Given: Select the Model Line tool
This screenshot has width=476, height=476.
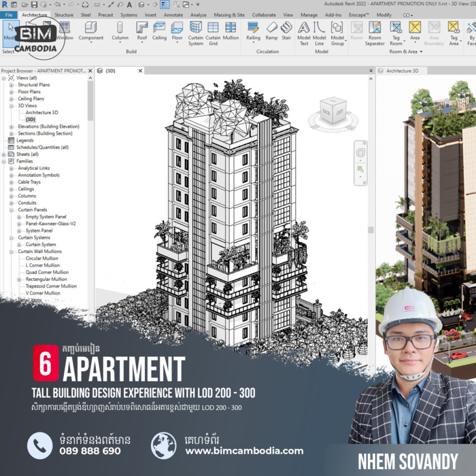Looking at the screenshot, I should pyautogui.click(x=319, y=33).
